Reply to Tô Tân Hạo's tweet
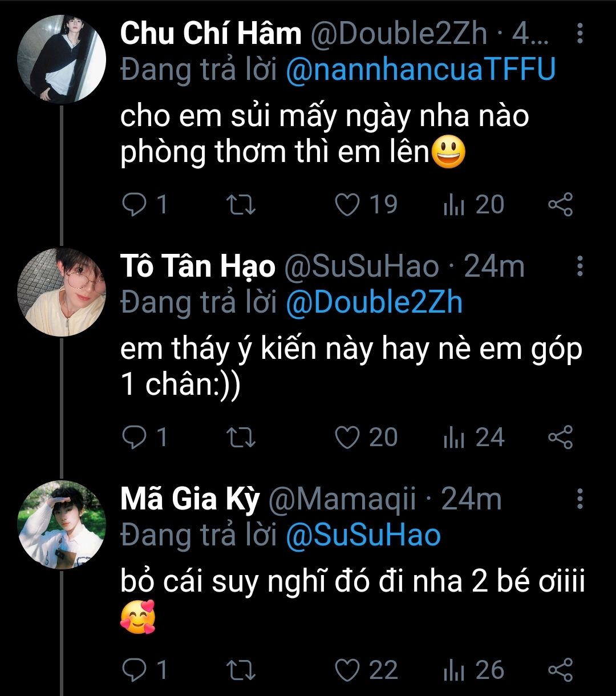 pos(135,438)
